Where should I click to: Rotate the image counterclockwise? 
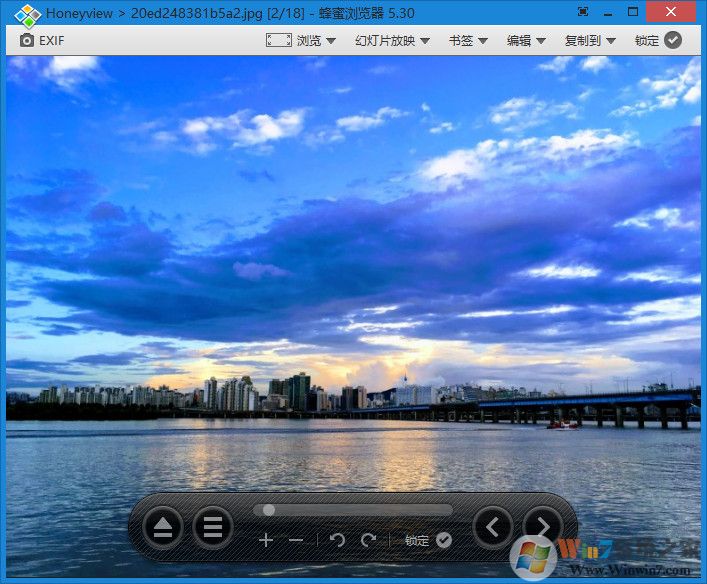[337, 540]
